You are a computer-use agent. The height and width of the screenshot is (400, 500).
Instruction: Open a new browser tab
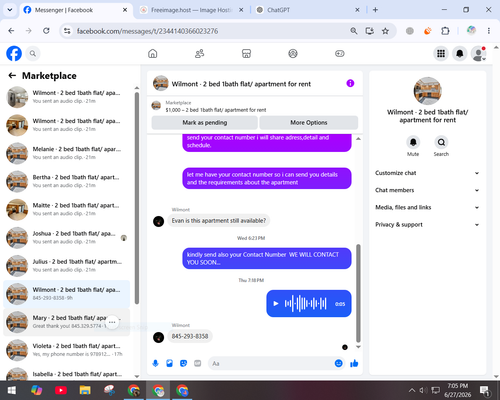(x=375, y=10)
